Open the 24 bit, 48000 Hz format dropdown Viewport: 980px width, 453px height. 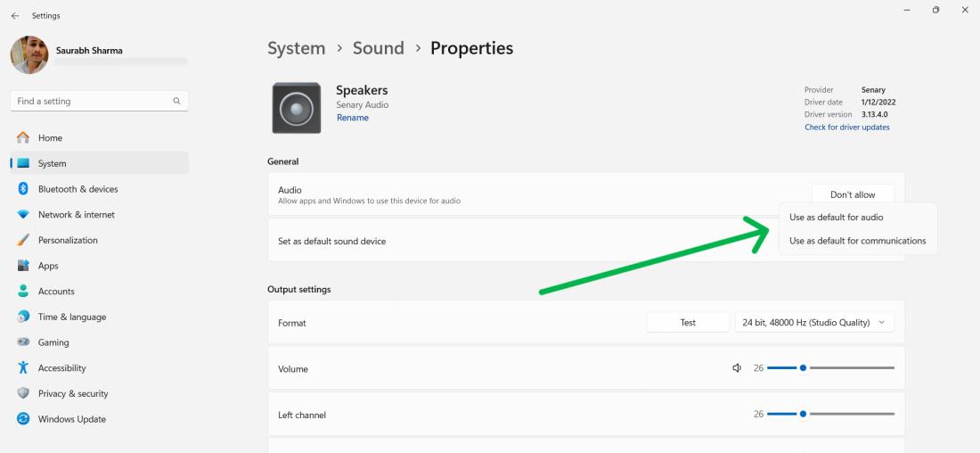tap(813, 323)
